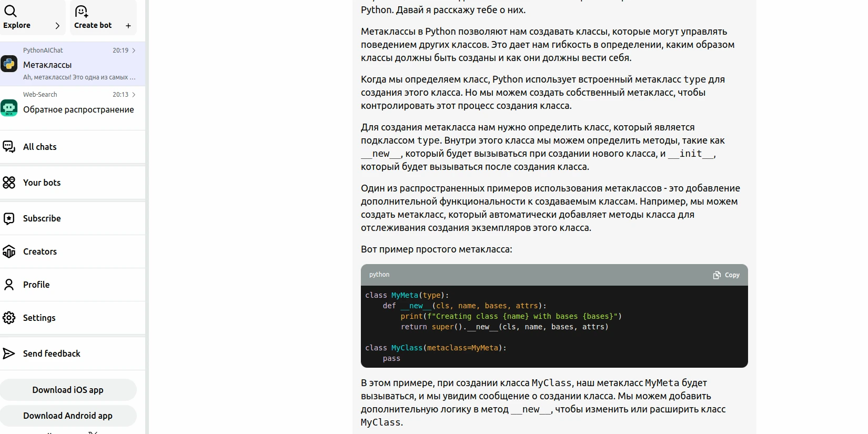868x434 pixels.
Task: Click the Subscribe star icon
Action: pos(9,218)
